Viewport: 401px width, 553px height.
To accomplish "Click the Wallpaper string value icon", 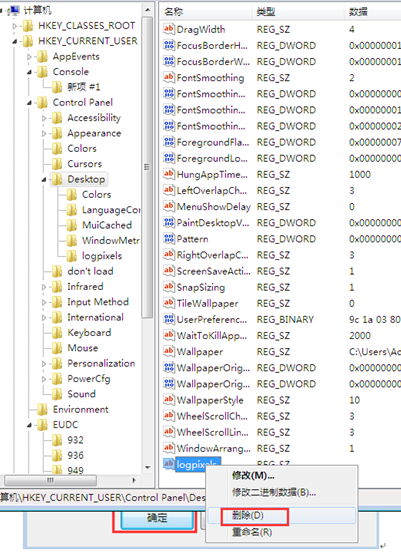I will [169, 351].
